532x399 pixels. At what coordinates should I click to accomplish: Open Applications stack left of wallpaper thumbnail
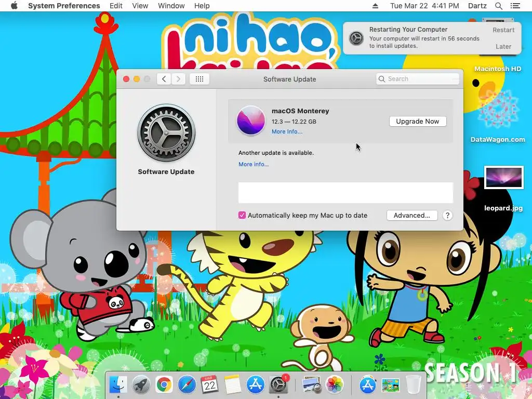[x=368, y=385]
